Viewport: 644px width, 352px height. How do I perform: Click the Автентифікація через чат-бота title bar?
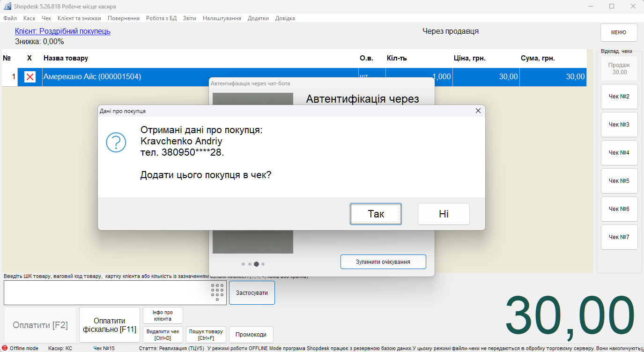point(321,83)
